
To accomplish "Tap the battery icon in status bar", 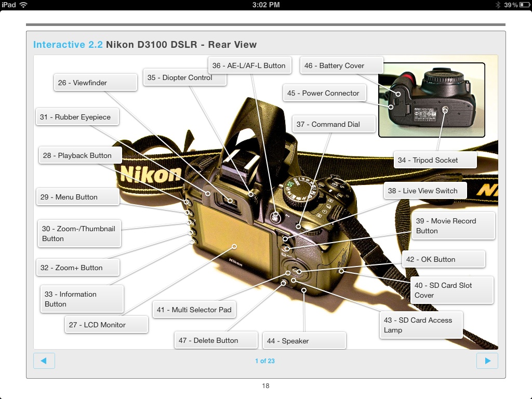I will (x=524, y=5).
